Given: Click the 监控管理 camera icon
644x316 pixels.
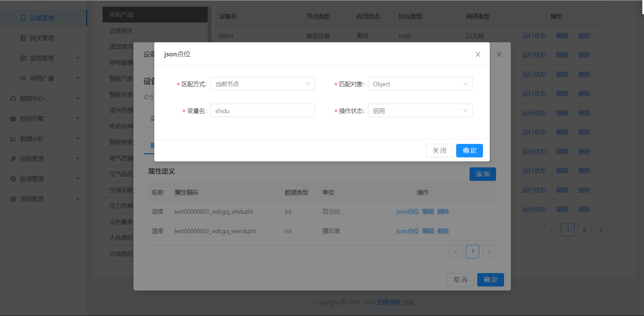Looking at the screenshot, I should (x=23, y=58).
